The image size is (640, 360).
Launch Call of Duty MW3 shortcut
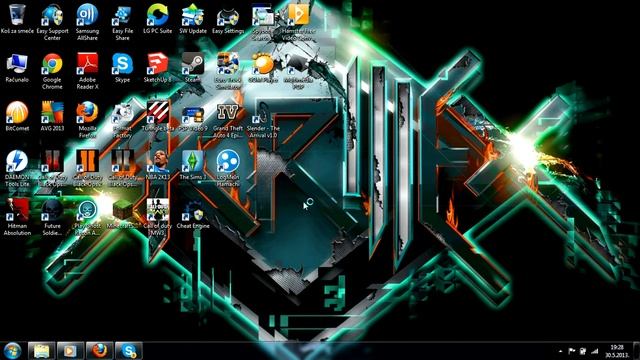(158, 217)
